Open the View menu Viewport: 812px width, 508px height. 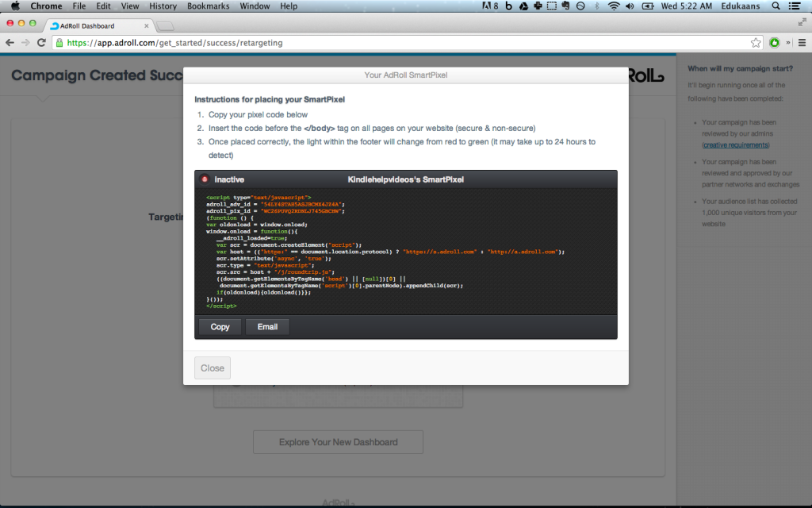coord(130,6)
